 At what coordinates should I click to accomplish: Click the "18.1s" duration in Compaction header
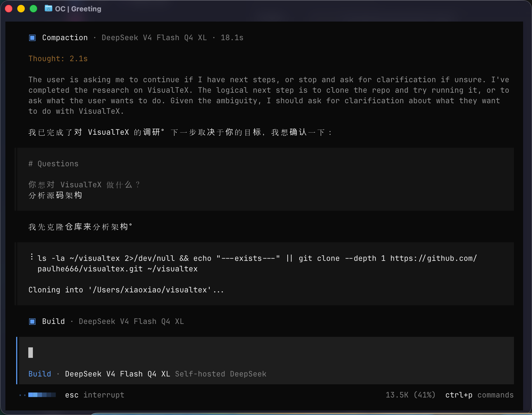click(x=232, y=38)
